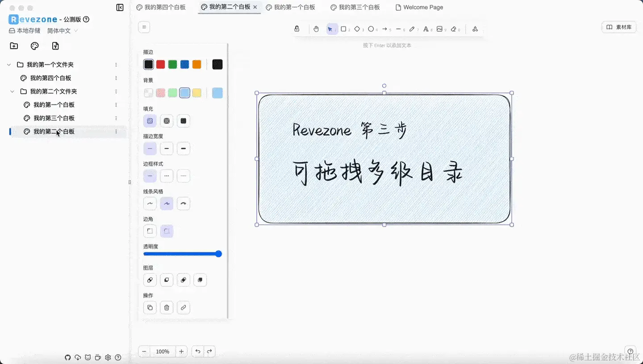Open the 素材库 library

[x=619, y=27]
